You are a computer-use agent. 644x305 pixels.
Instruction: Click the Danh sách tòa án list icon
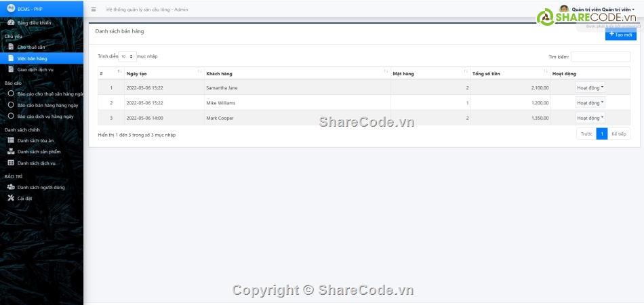11,140
